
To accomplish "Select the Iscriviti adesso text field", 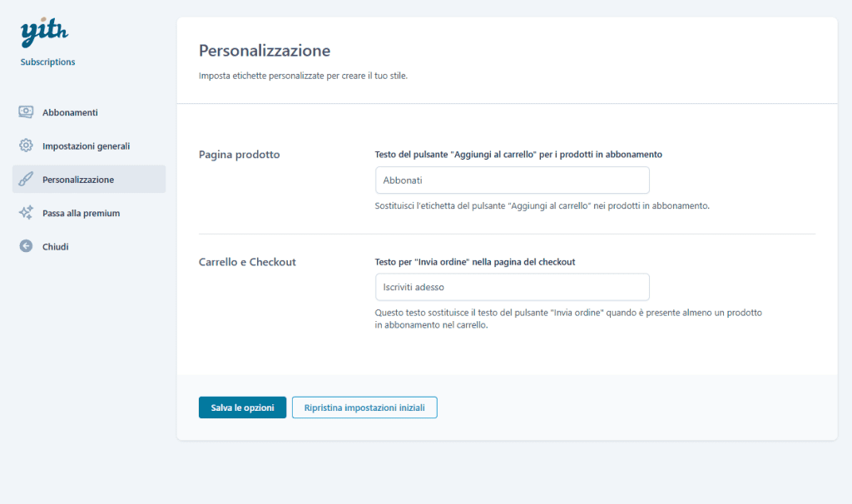I will tap(512, 287).
